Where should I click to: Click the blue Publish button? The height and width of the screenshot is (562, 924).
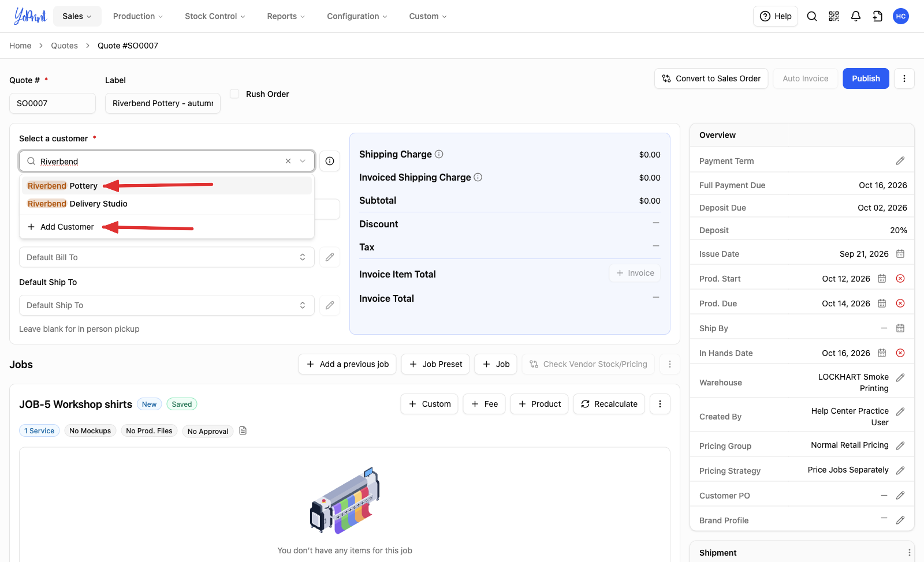click(x=866, y=78)
